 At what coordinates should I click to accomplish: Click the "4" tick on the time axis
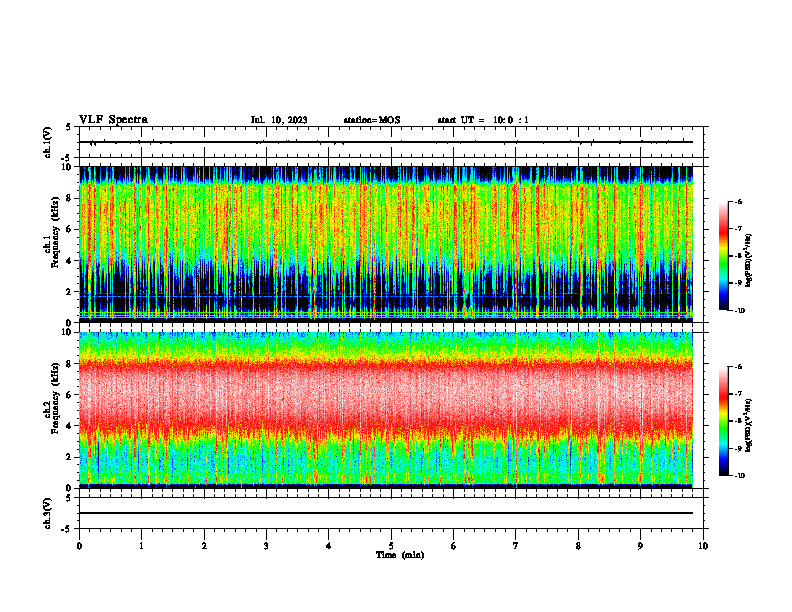pyautogui.click(x=329, y=546)
